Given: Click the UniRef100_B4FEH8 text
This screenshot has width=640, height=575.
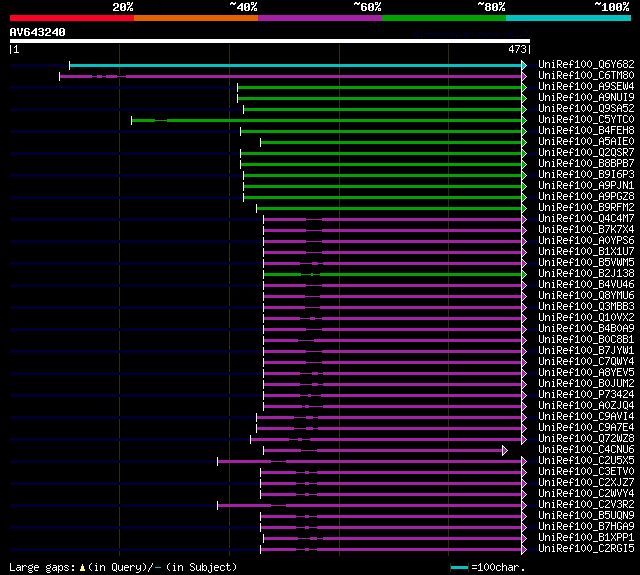Looking at the screenshot, I should 586,131.
